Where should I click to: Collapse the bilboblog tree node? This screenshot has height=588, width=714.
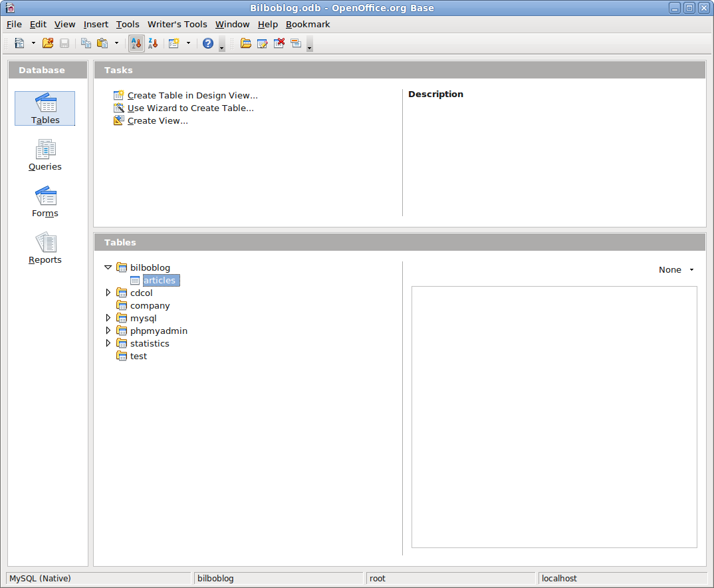(x=108, y=267)
